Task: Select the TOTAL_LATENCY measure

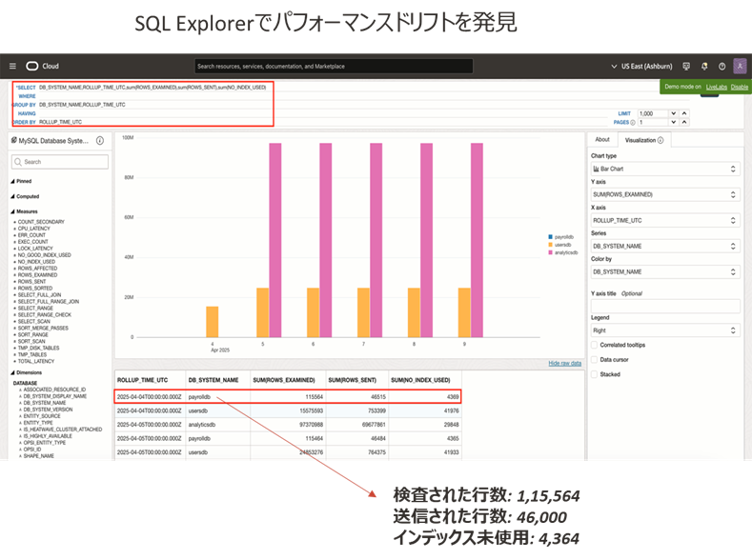Action: [x=36, y=361]
